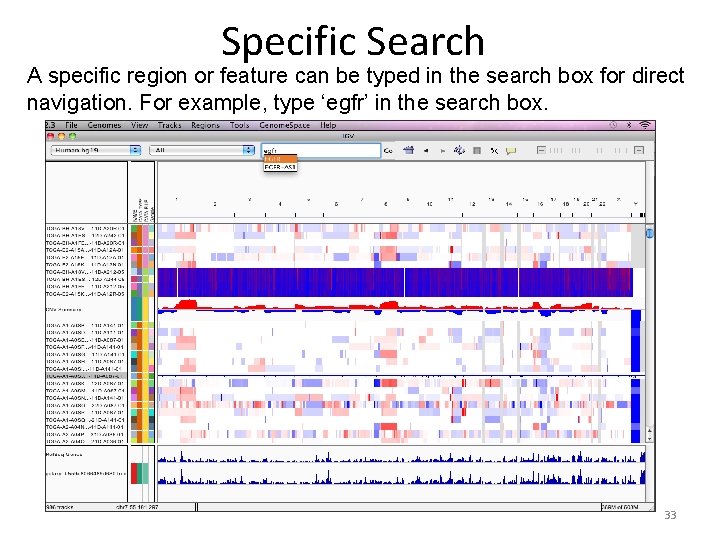Click the Wi-Fi status icon in menu bar

coord(645,125)
